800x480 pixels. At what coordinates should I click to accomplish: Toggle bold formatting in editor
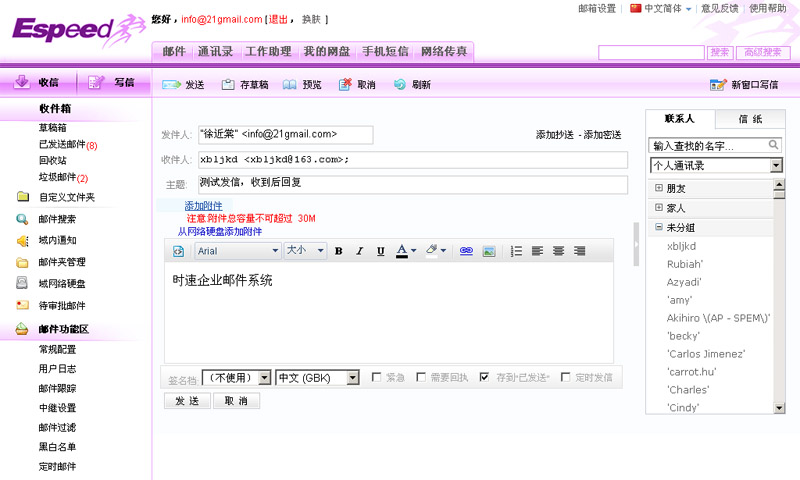[339, 251]
